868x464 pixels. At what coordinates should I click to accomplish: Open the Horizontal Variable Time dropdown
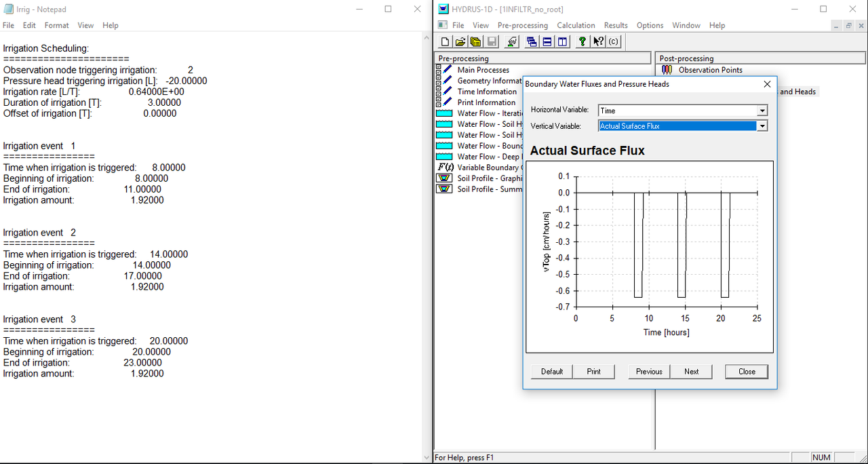point(762,111)
